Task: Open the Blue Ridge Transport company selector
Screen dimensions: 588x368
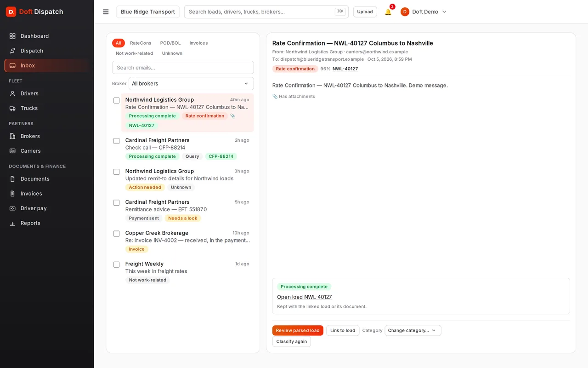Action: coord(148,12)
